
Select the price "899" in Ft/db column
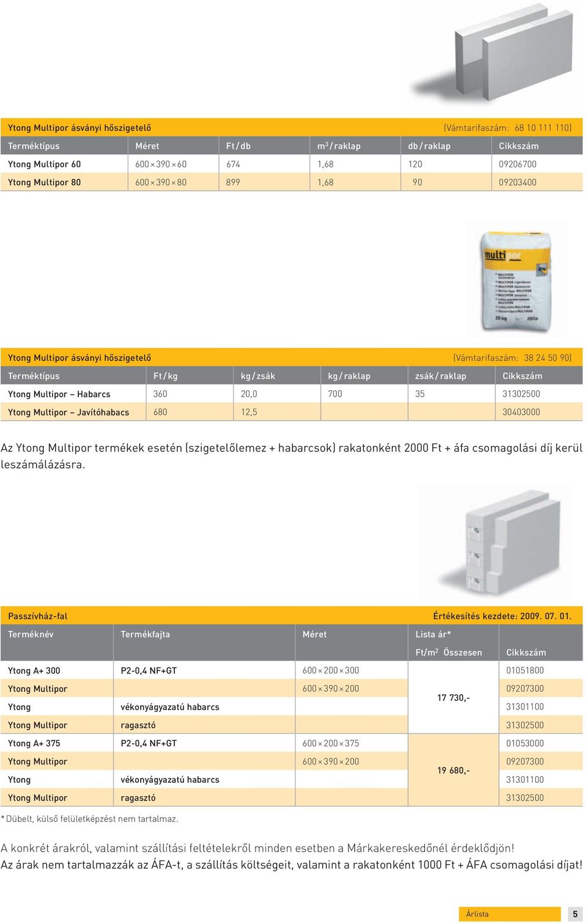click(x=233, y=182)
